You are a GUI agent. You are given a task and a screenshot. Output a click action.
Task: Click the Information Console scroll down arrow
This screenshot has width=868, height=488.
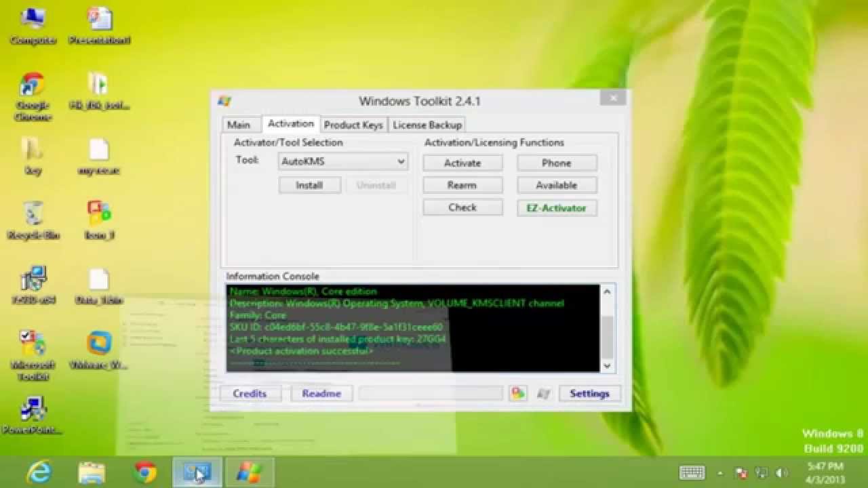pos(607,365)
